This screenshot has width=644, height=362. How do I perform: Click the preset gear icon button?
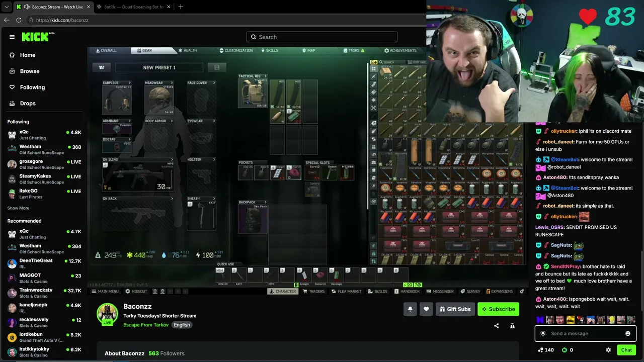(x=102, y=67)
